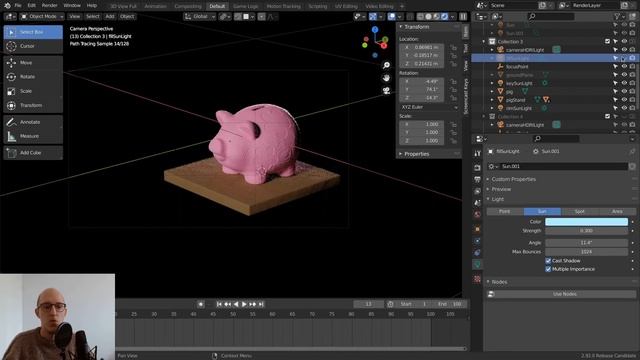Open the Global transform orientation dropdown

click(200, 17)
